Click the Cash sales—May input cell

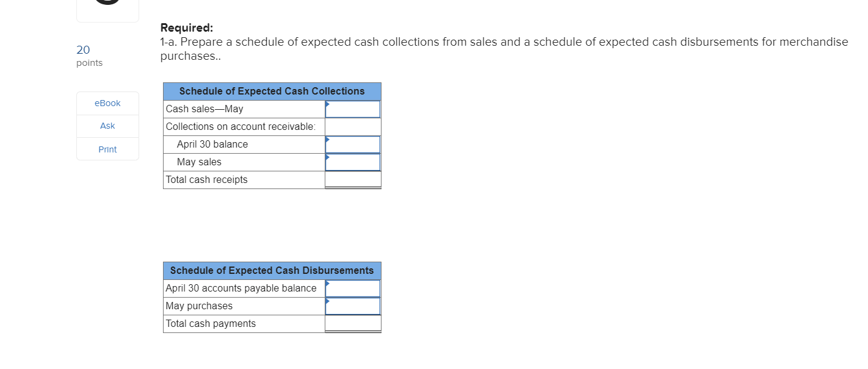tap(353, 109)
